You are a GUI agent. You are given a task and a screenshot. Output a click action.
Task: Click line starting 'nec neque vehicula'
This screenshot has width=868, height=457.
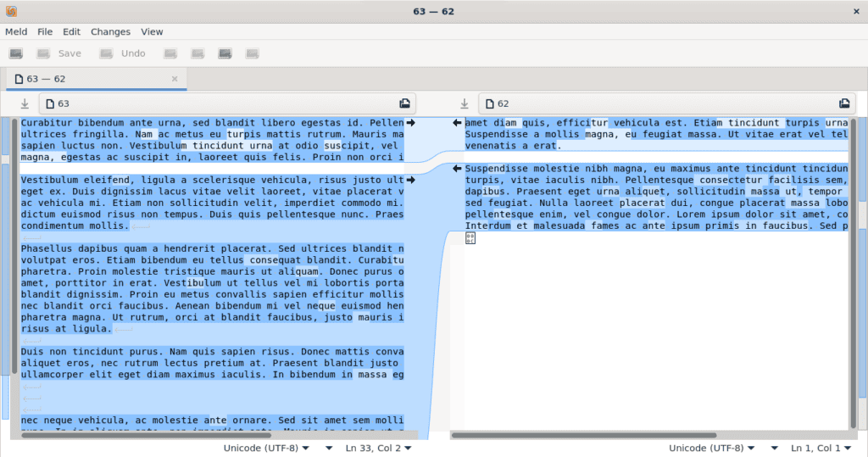click(213, 421)
